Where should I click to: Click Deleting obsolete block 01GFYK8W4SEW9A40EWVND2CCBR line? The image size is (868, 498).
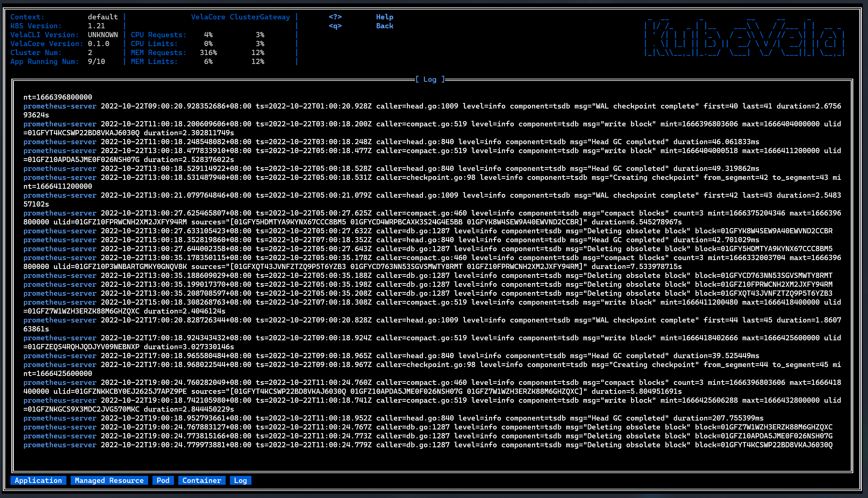click(x=428, y=231)
